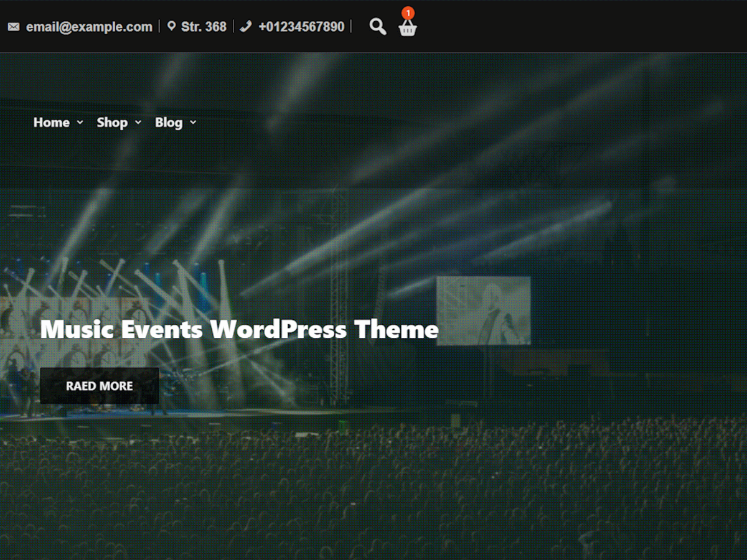
Task: Open the Home menu item
Action: (51, 123)
